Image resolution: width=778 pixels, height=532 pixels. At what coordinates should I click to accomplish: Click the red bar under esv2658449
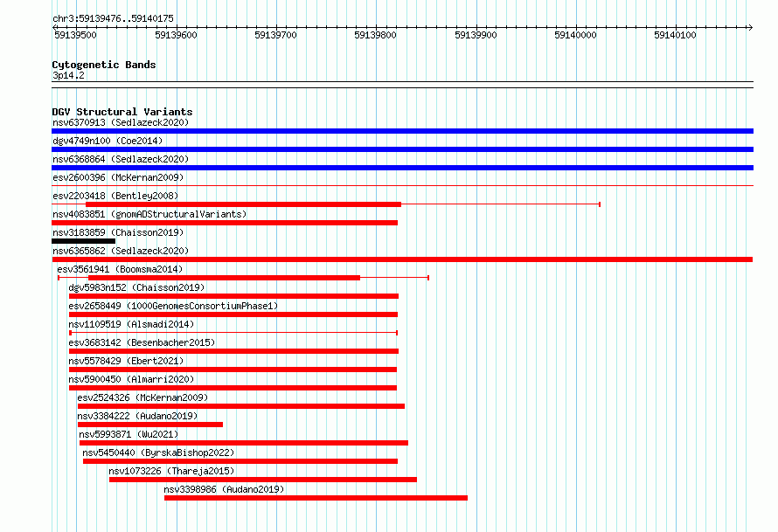tap(233, 314)
